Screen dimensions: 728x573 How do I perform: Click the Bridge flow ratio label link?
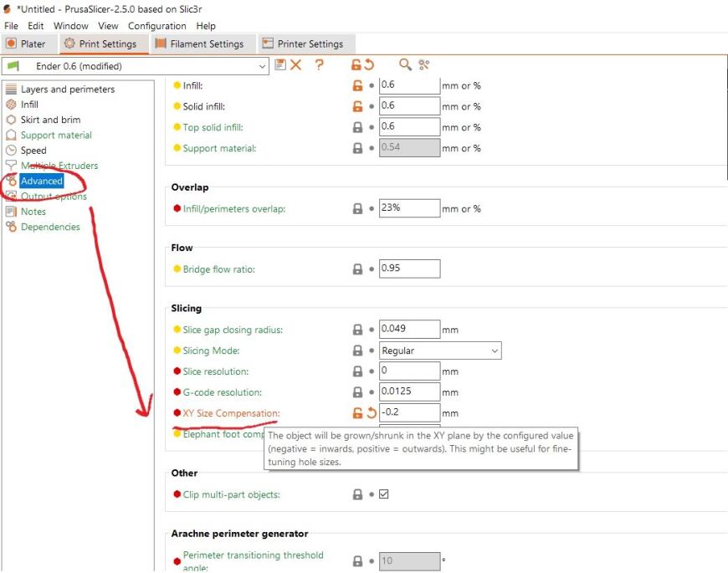[218, 269]
